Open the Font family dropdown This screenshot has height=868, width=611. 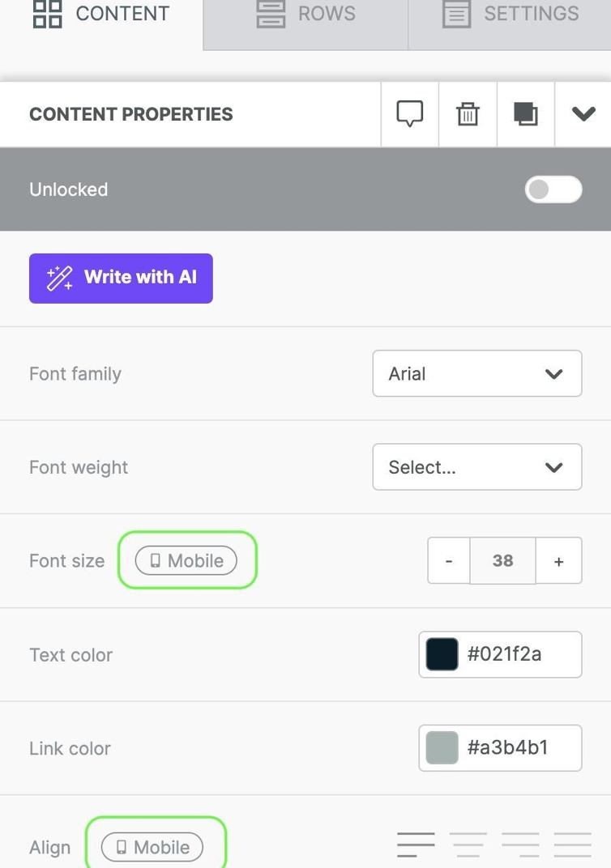tap(476, 373)
